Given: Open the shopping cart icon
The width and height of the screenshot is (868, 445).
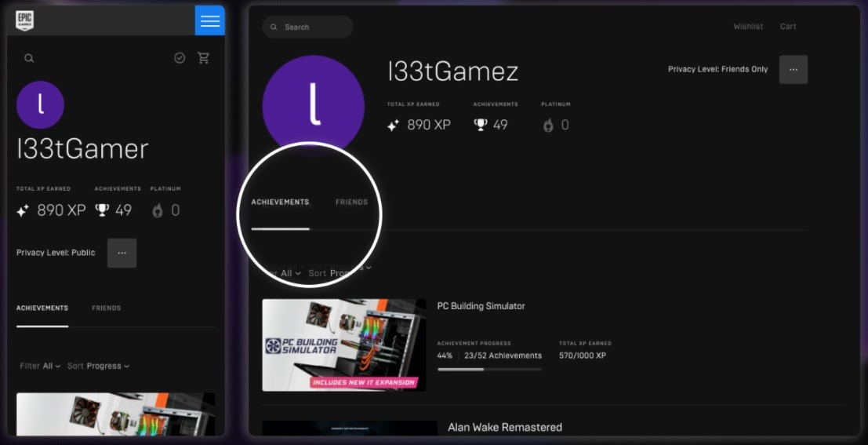Looking at the screenshot, I should (x=204, y=58).
